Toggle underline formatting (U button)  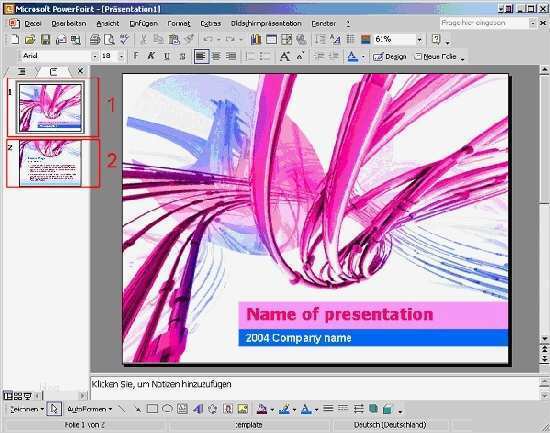pyautogui.click(x=167, y=56)
